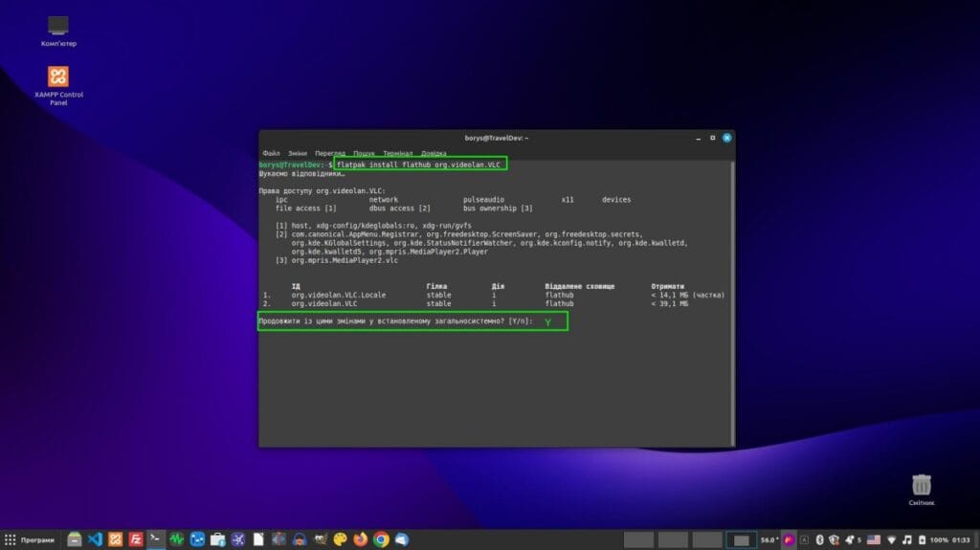Open the Термінал menu in terminal
The height and width of the screenshot is (550, 980).
pyautogui.click(x=397, y=153)
